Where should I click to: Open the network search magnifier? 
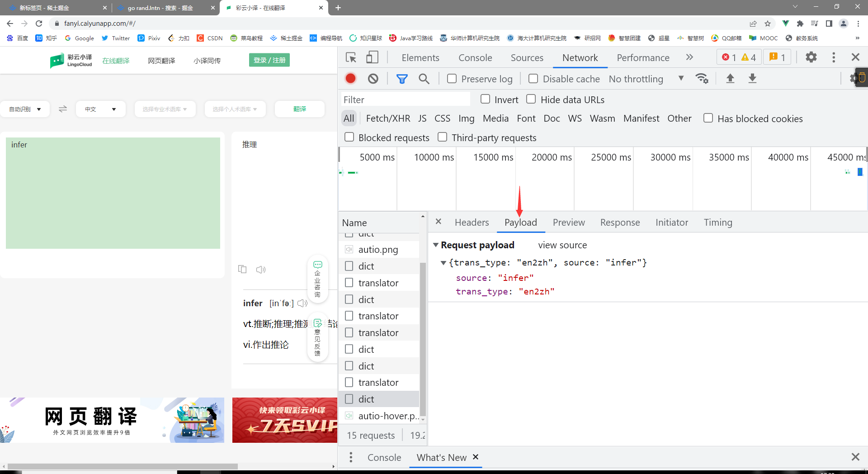[424, 79]
